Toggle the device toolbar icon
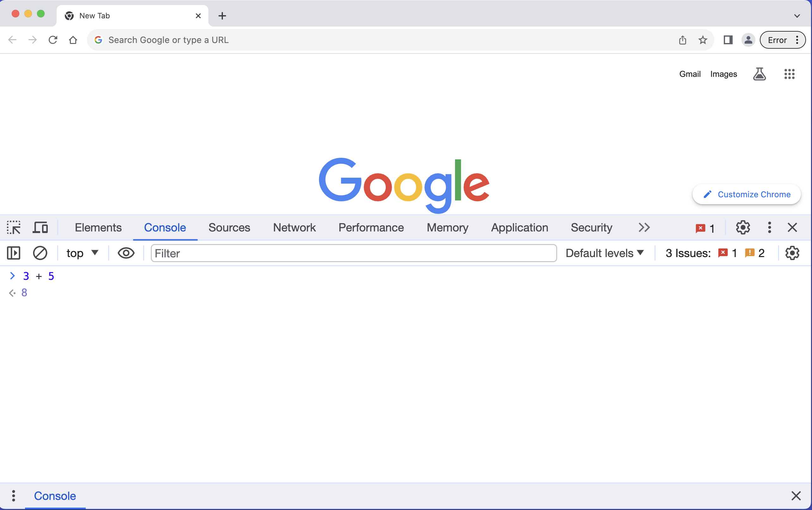This screenshot has height=510, width=812. click(40, 228)
